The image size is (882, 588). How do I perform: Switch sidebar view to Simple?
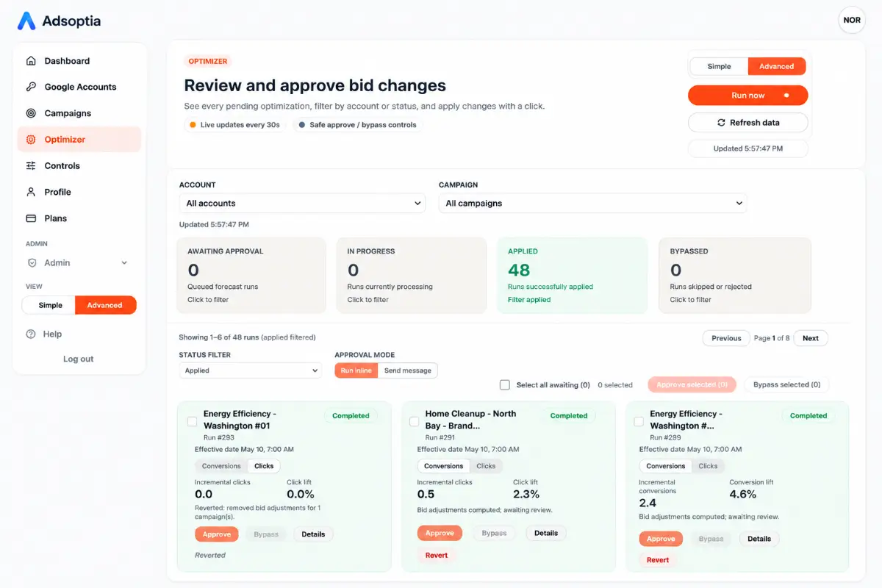coord(50,305)
